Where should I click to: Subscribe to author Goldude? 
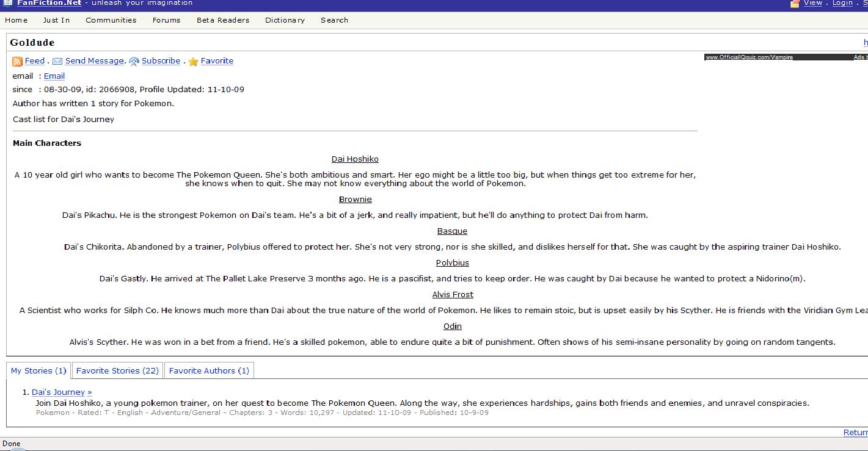click(161, 61)
